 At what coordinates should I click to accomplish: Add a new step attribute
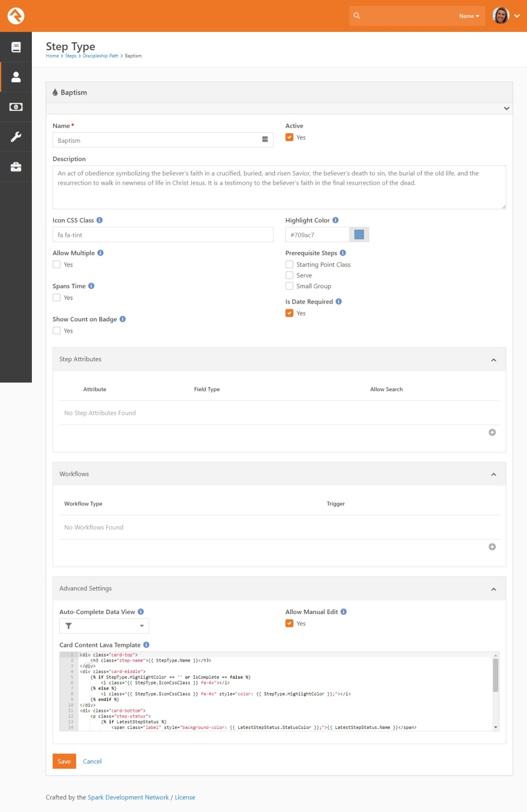tap(492, 432)
